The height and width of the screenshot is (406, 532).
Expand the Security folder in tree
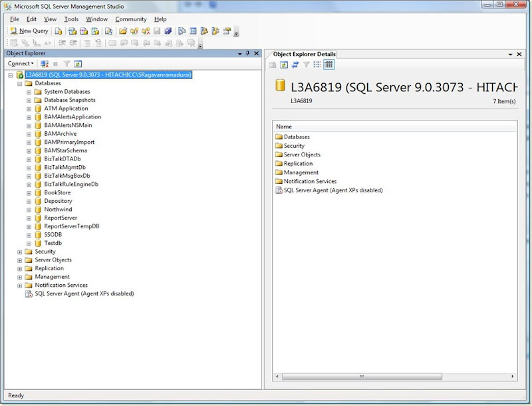coord(20,252)
